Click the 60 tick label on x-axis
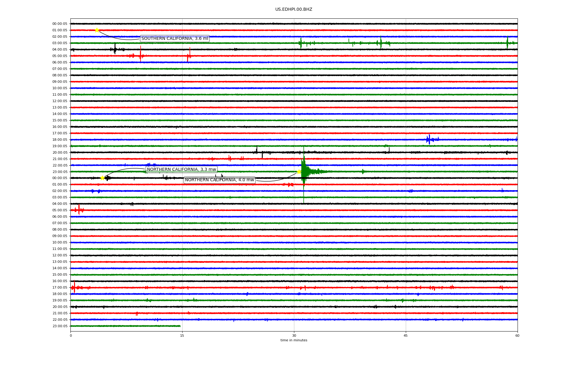Screen dimensions: 588x368 click(517, 335)
